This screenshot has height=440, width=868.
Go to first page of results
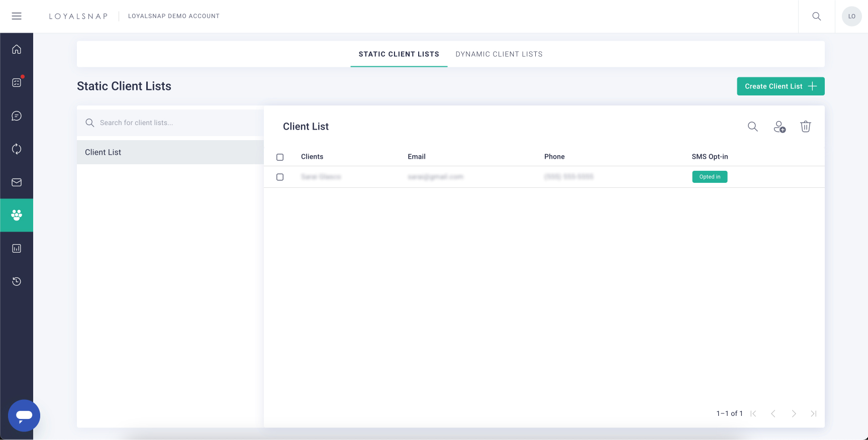[753, 413]
